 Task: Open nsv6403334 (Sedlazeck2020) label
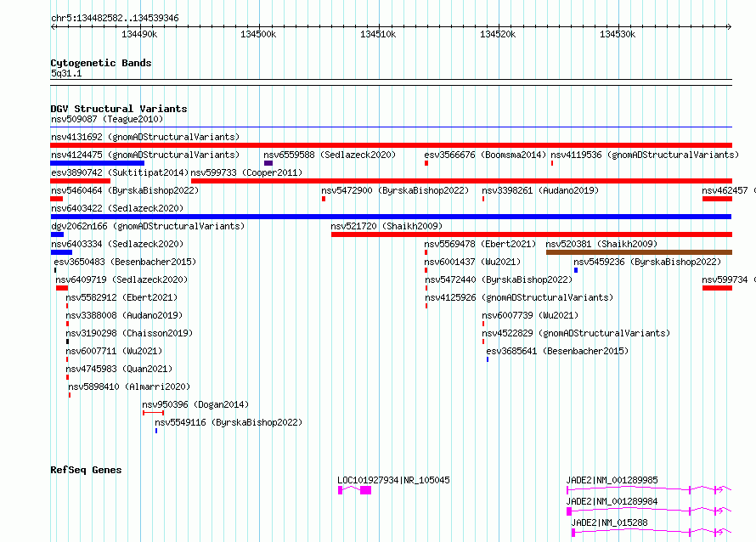[117, 244]
